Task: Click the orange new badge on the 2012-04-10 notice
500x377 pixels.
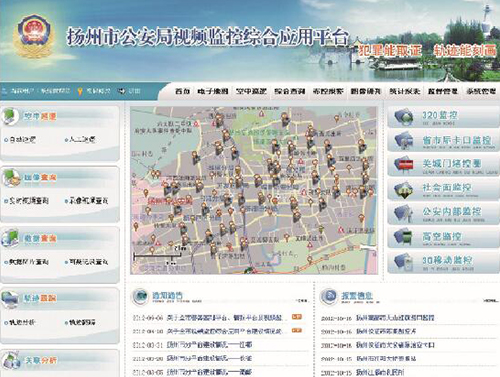Action: [x=297, y=330]
